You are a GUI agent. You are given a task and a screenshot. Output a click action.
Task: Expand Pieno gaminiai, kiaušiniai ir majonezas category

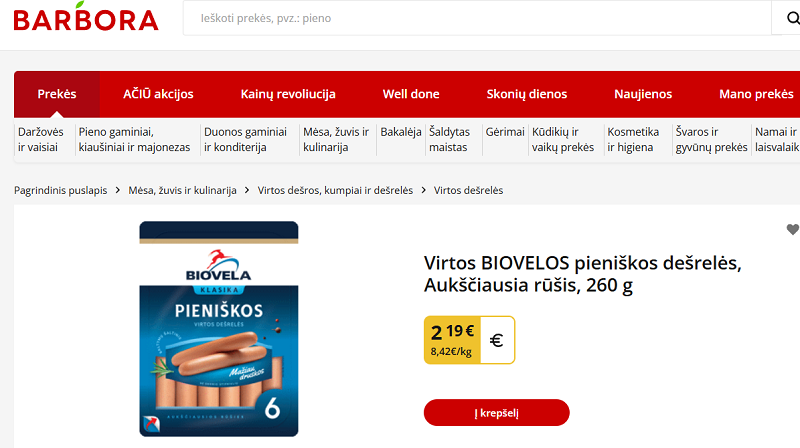(x=134, y=139)
